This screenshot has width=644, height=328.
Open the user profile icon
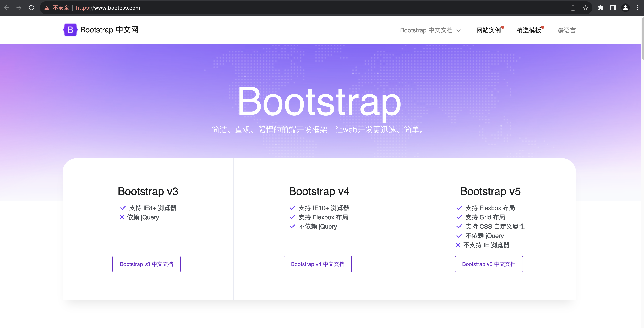tap(625, 8)
